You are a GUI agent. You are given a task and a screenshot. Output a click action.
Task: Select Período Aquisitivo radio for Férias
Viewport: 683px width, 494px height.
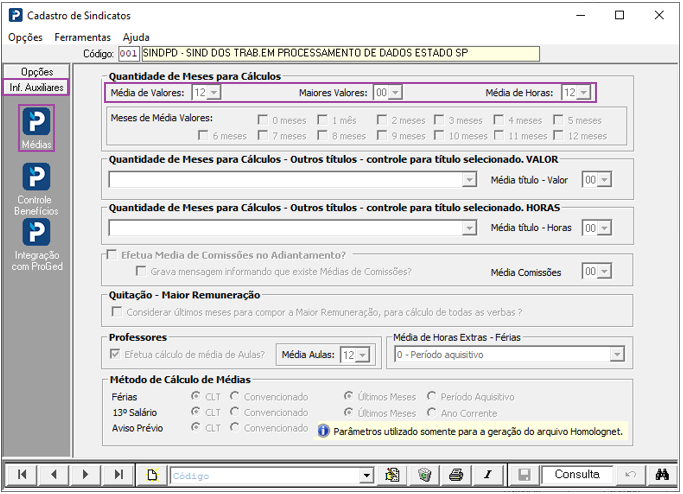(432, 396)
